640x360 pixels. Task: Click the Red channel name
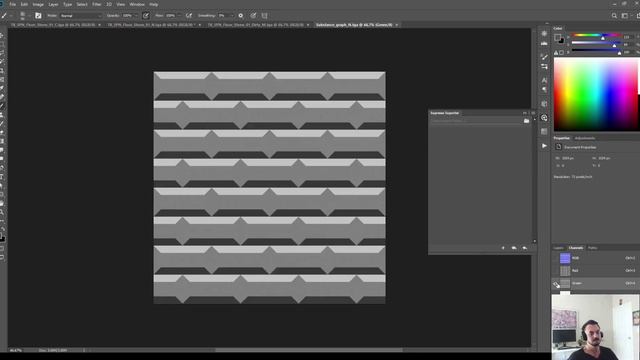[575, 271]
